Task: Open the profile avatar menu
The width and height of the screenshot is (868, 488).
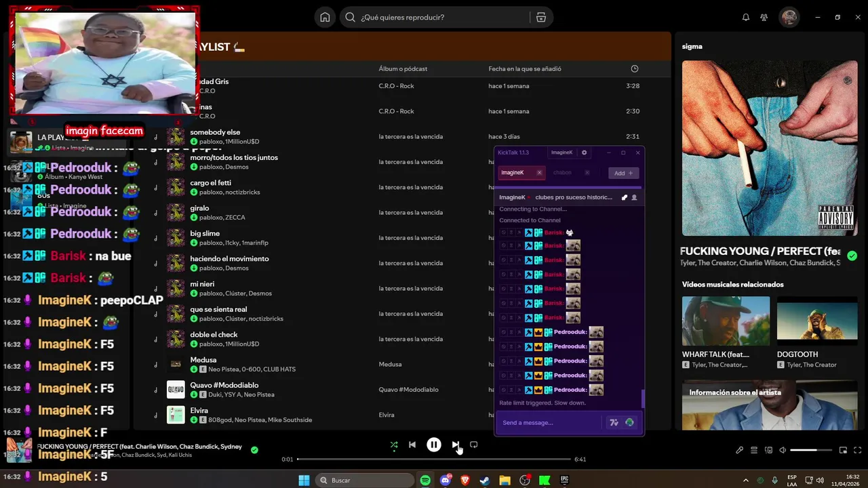Action: tap(789, 17)
